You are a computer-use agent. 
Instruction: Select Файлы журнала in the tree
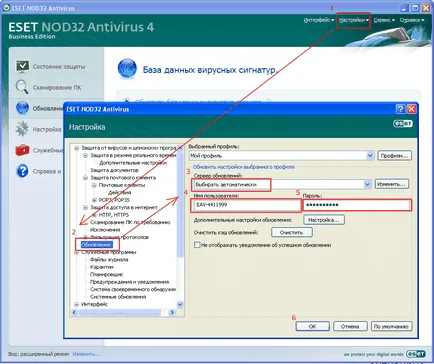[x=109, y=260]
